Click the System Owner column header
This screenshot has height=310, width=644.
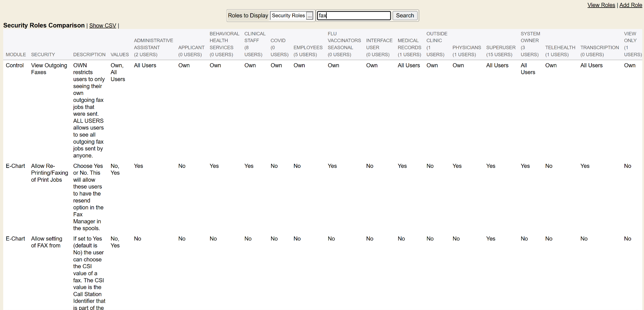point(530,44)
